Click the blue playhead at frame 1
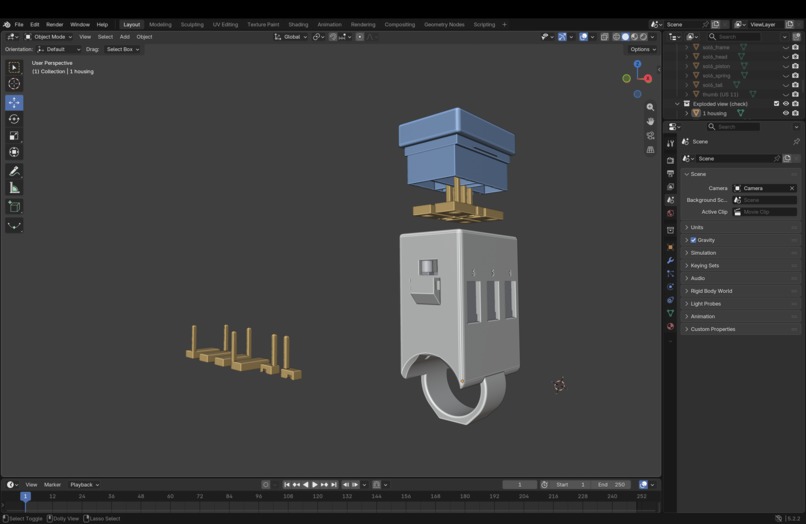 point(25,497)
